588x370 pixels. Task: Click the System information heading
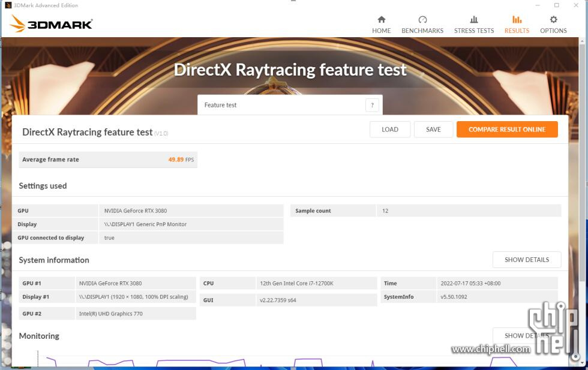54,260
